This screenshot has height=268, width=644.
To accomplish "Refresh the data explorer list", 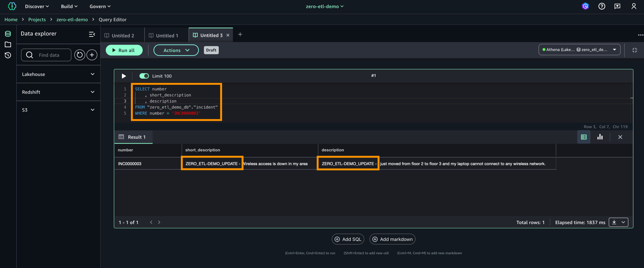I will click(79, 55).
